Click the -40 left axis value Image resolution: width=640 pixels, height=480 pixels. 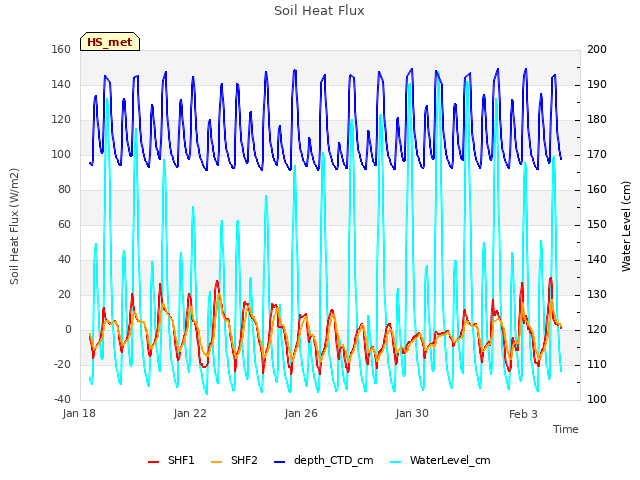pos(62,399)
